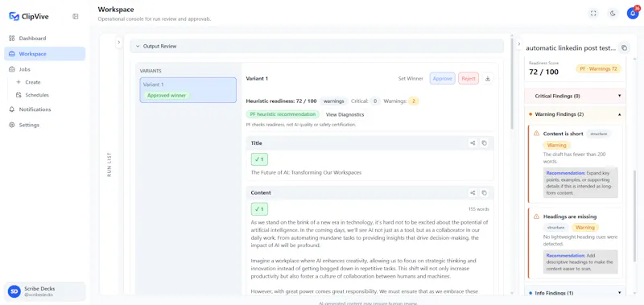Click the Workspace briefcase icon
Image resolution: width=644 pixels, height=305 pixels.
point(12,54)
